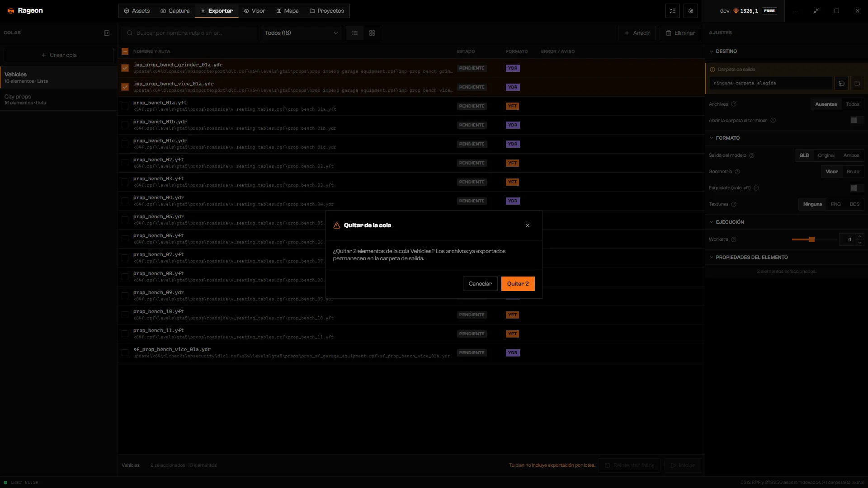
Task: Adjust the Workers slider handle
Action: click(x=812, y=239)
